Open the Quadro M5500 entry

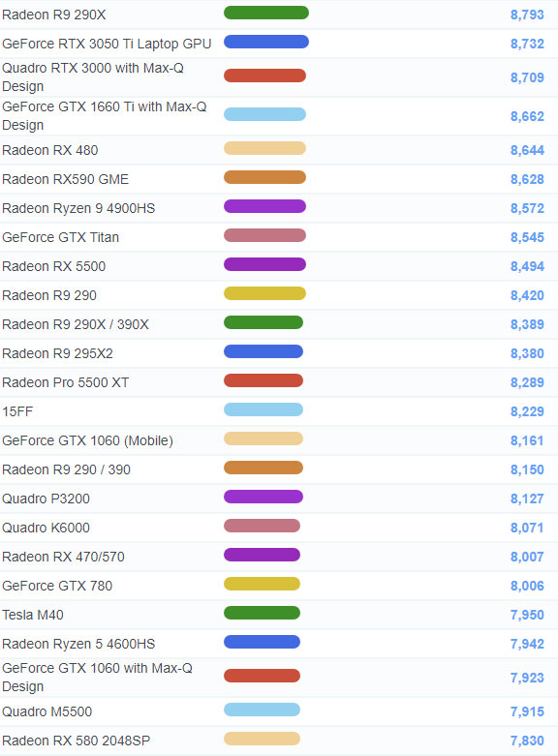(46, 711)
